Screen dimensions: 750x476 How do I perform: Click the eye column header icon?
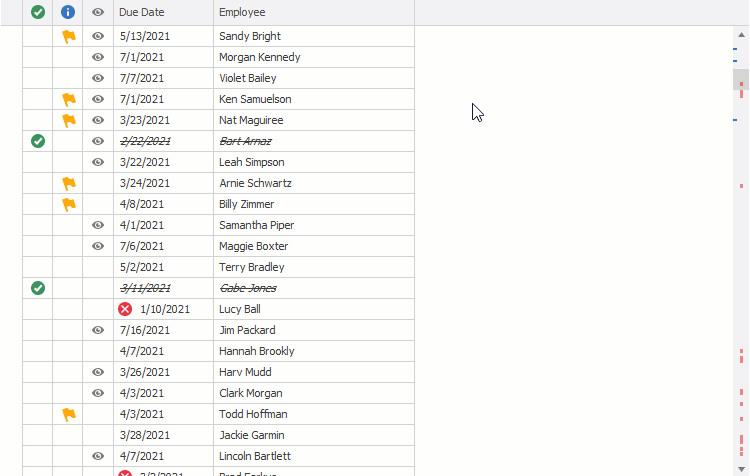coord(98,12)
